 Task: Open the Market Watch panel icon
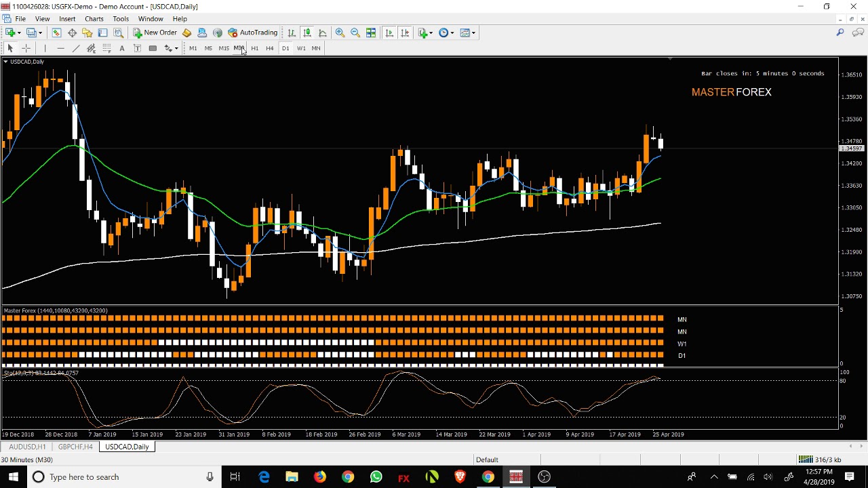(56, 33)
